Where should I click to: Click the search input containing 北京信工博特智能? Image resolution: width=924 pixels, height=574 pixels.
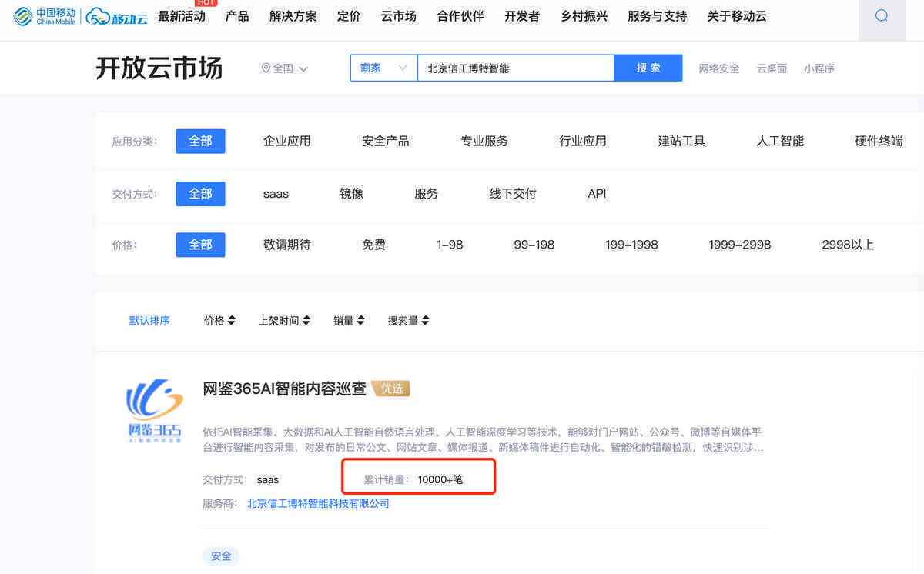516,68
